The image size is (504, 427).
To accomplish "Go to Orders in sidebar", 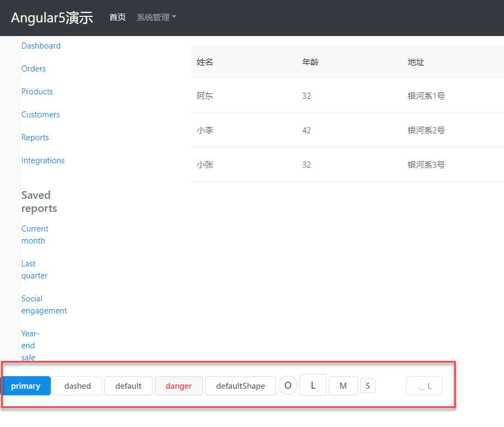I will [x=33, y=69].
